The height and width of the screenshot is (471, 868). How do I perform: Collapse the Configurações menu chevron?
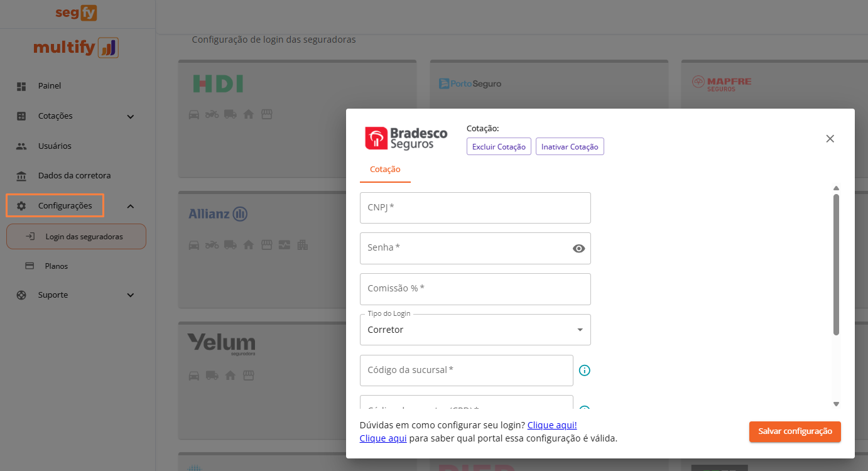(x=131, y=206)
